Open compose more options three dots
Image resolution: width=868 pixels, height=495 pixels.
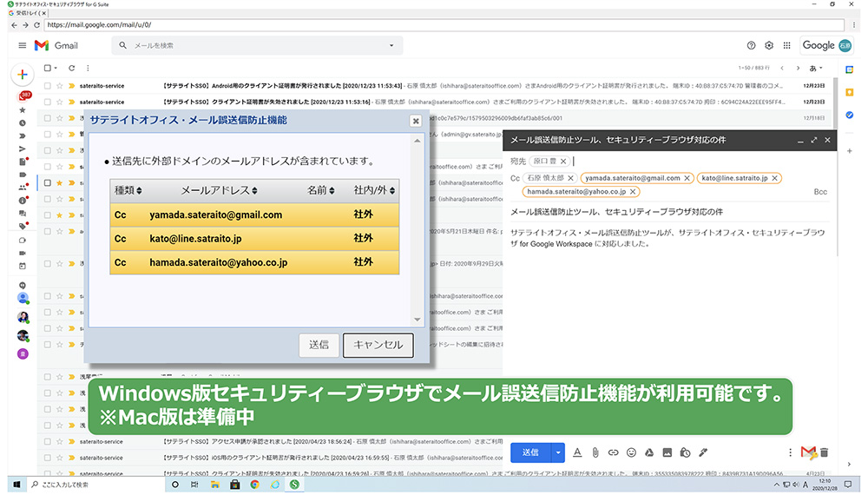click(790, 452)
